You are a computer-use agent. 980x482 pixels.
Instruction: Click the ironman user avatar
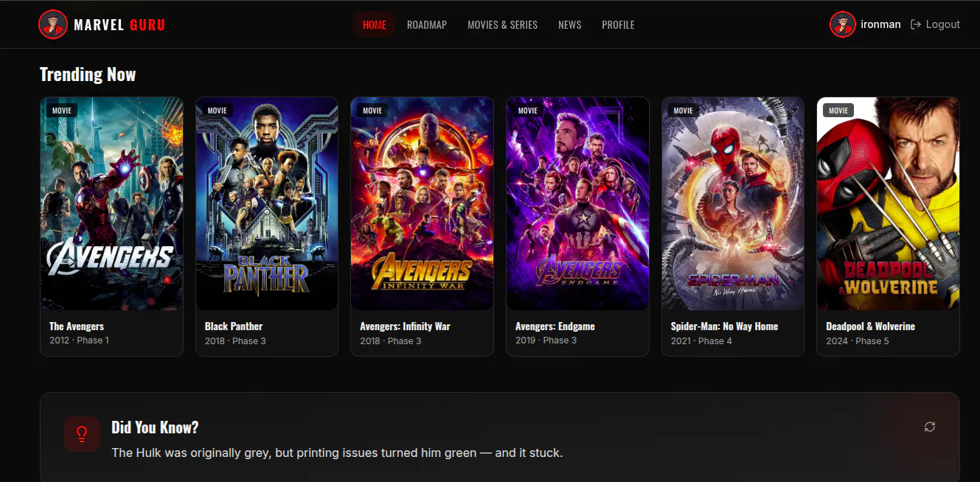click(x=842, y=24)
